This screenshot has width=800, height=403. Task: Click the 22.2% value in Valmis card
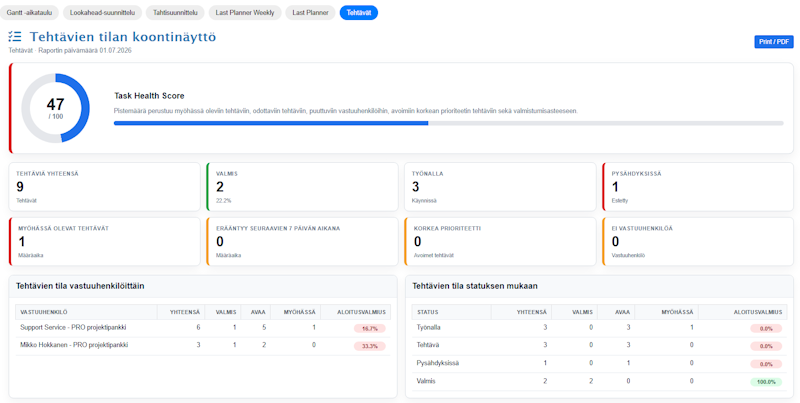pyautogui.click(x=223, y=200)
